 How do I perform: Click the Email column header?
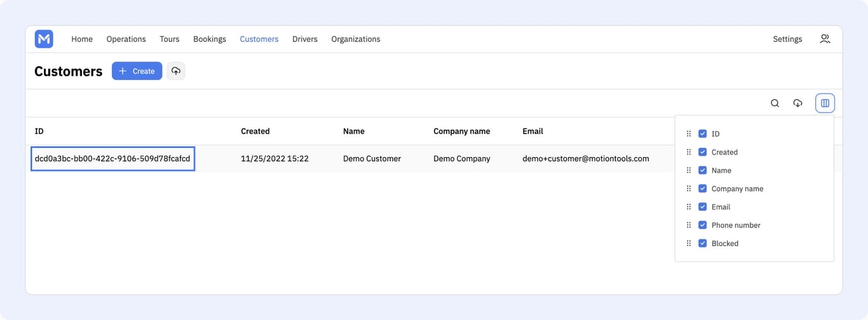532,131
